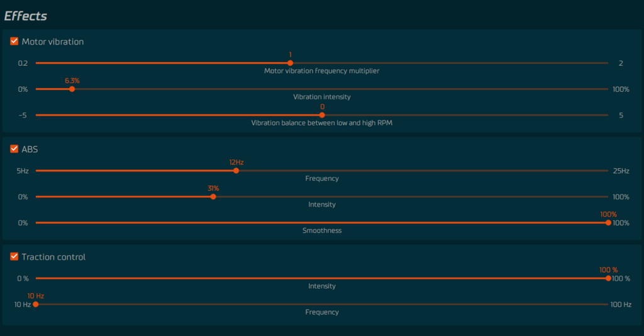Select Traction control Frequency handle at 10 Hz
The image size is (644, 336).
click(x=36, y=304)
